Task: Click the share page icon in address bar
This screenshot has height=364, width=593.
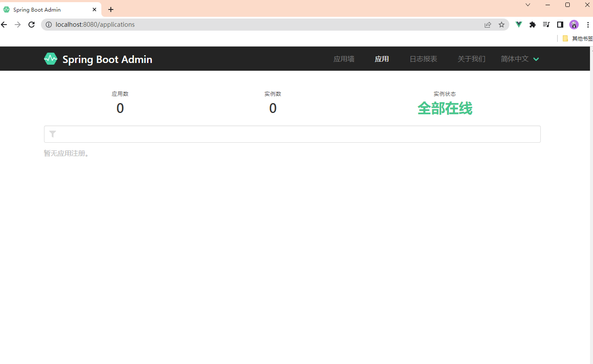Action: 488,25
